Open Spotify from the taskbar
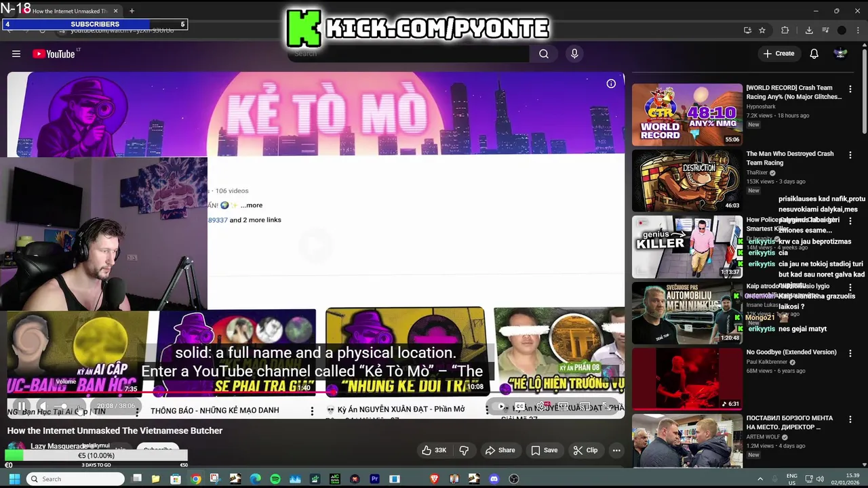 275,479
